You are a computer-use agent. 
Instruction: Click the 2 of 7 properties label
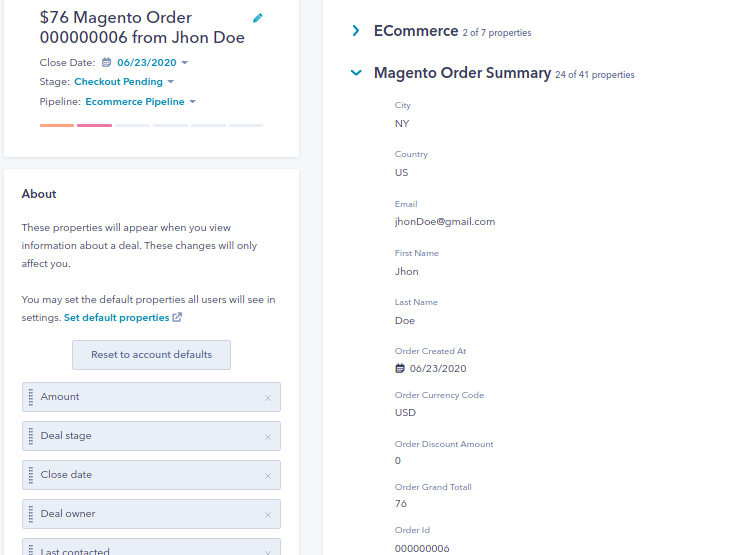click(496, 33)
